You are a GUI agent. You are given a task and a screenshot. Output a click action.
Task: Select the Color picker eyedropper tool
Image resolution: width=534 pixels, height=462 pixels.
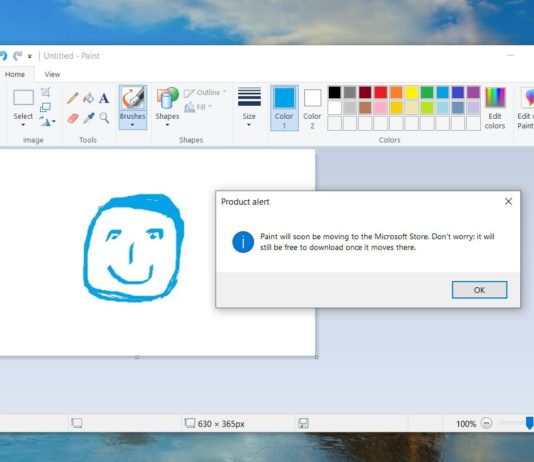pos(89,118)
